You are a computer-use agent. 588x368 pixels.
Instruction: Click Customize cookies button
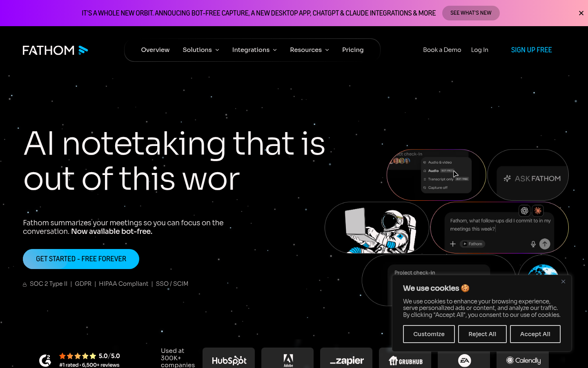(429, 334)
